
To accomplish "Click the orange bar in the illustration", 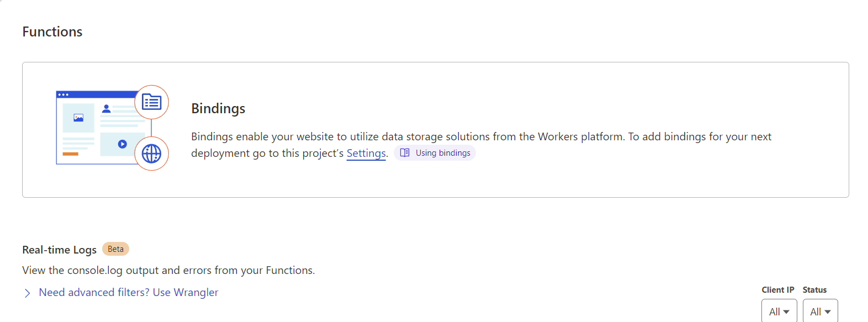I will pos(70,154).
